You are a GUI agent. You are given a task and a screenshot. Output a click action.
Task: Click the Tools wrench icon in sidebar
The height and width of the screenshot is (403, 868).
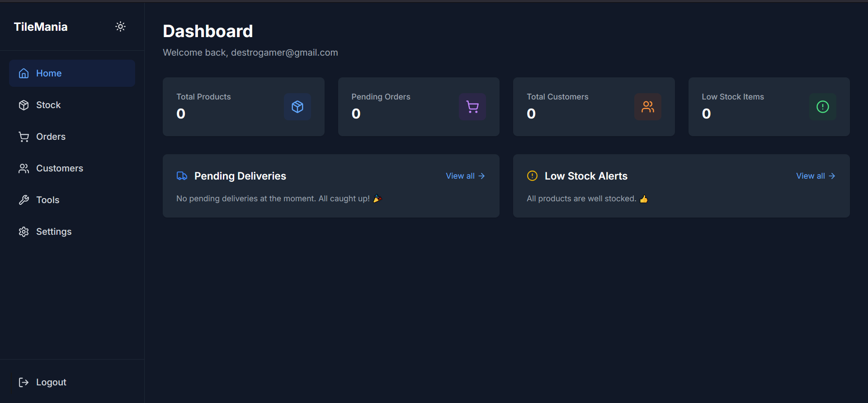24,200
